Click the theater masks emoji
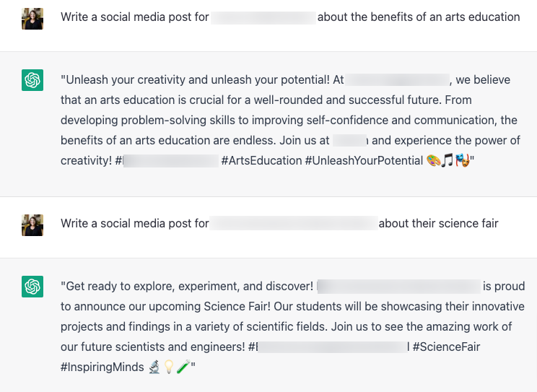Viewport: 537px width, 392px height. tap(462, 160)
